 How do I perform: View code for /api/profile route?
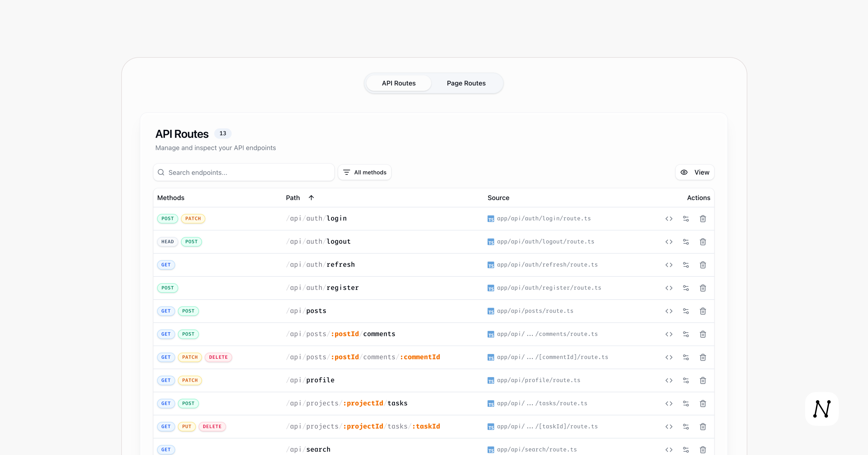pos(669,380)
